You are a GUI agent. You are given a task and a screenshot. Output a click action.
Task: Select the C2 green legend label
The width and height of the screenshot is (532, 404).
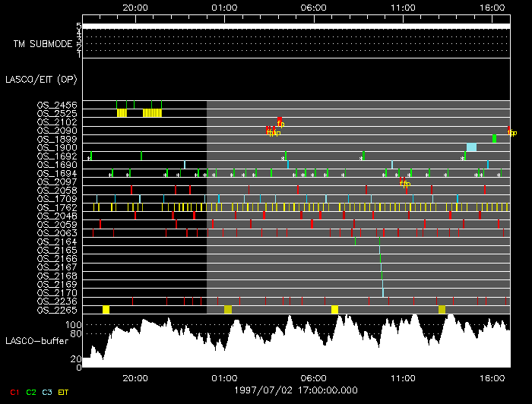pyautogui.click(x=31, y=392)
